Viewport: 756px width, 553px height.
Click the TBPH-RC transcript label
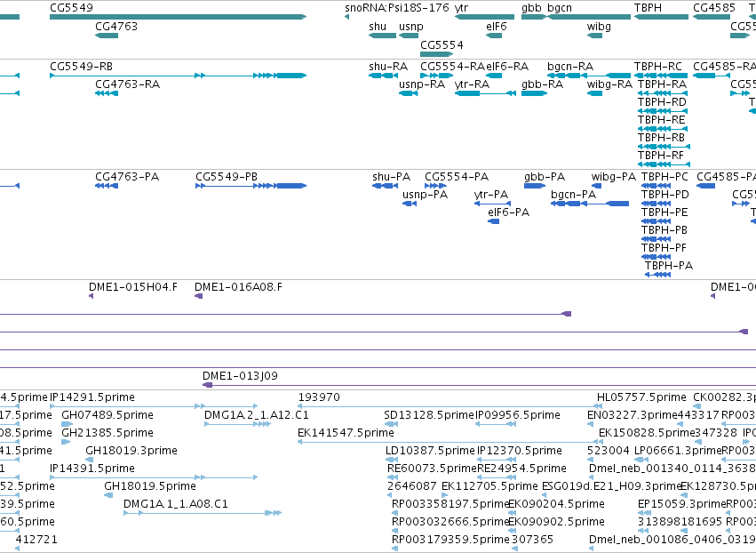click(657, 66)
